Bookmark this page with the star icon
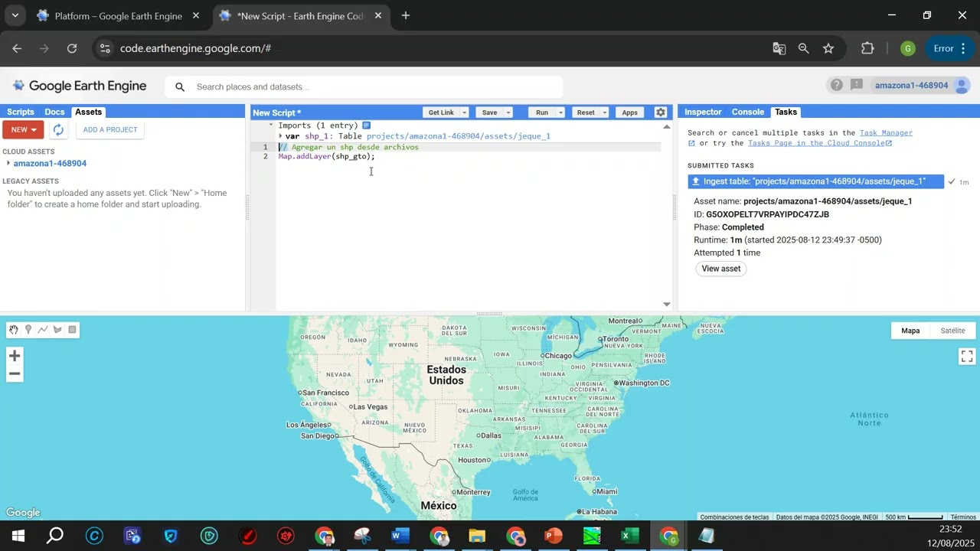Viewport: 980px width, 551px height. point(828,48)
